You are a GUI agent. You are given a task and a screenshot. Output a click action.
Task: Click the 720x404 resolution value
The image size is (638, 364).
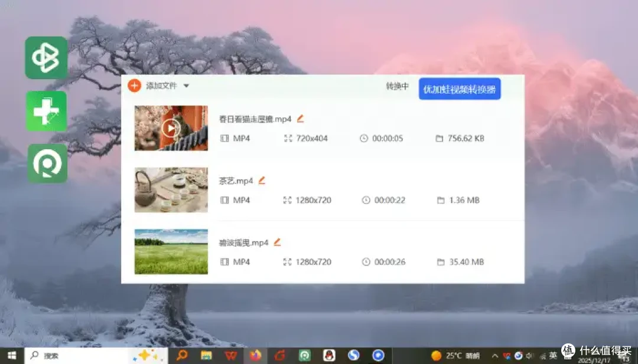pos(312,138)
